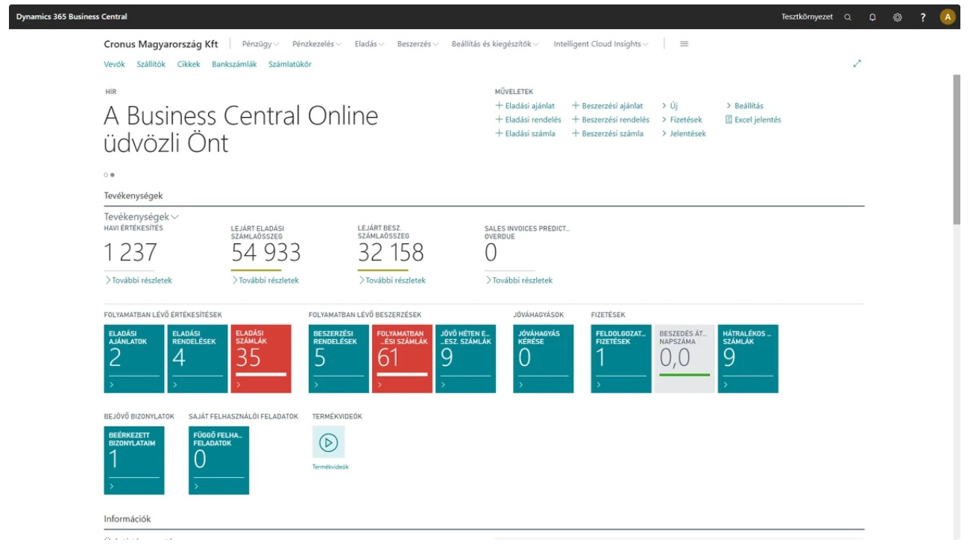Select the first headline carousel dot

(x=106, y=174)
